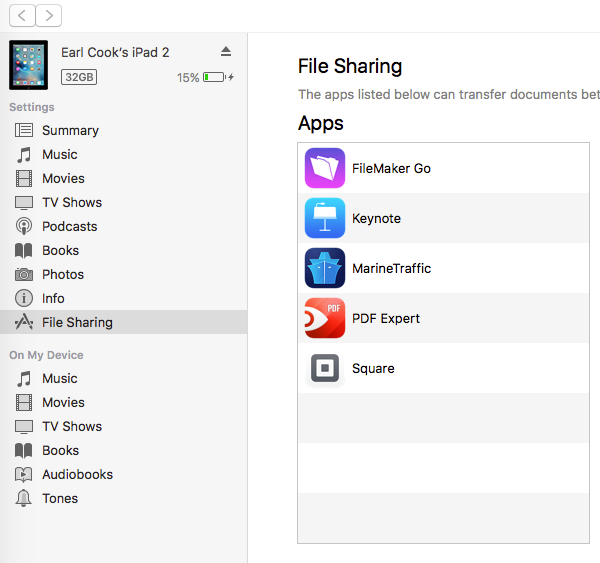The image size is (600, 563).
Task: Click the 'Earl Cook's iPad 2' device name
Action: point(115,52)
